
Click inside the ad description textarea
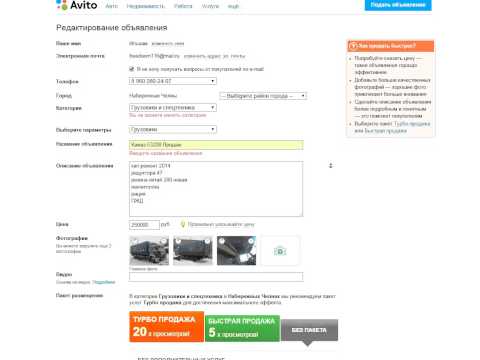pos(216,189)
